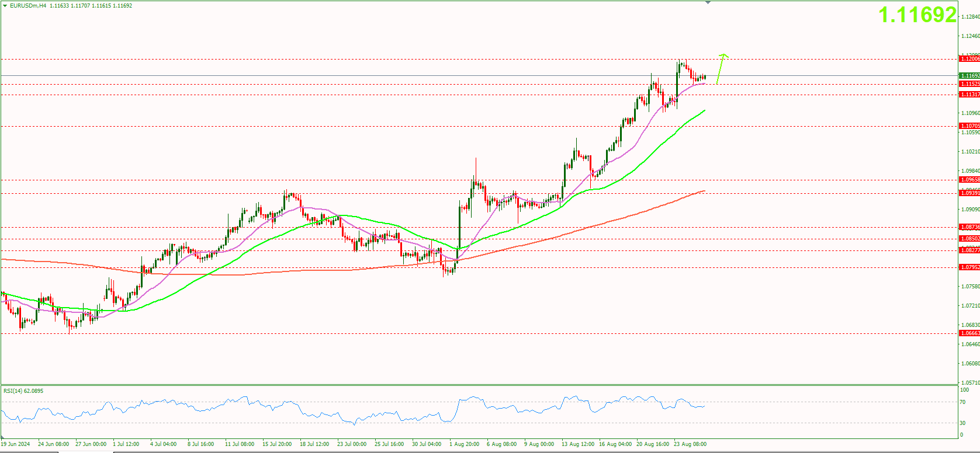Click the RSI(14) 62.0895 indicator label
Viewport: 980px width, 453px height.
pyautogui.click(x=23, y=391)
